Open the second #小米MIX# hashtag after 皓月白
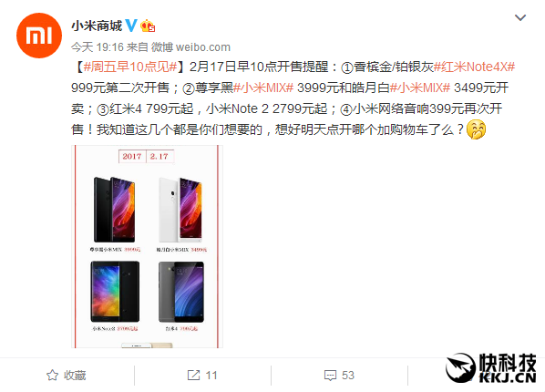 (x=420, y=88)
